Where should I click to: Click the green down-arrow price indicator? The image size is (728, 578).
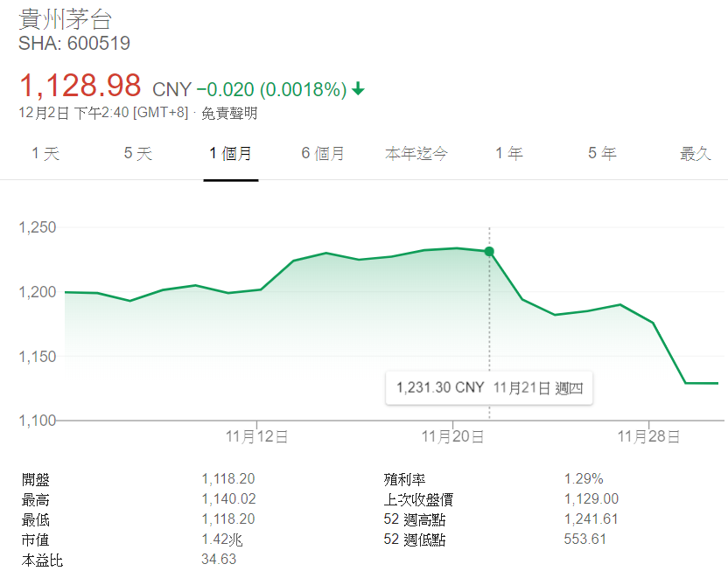tap(359, 89)
